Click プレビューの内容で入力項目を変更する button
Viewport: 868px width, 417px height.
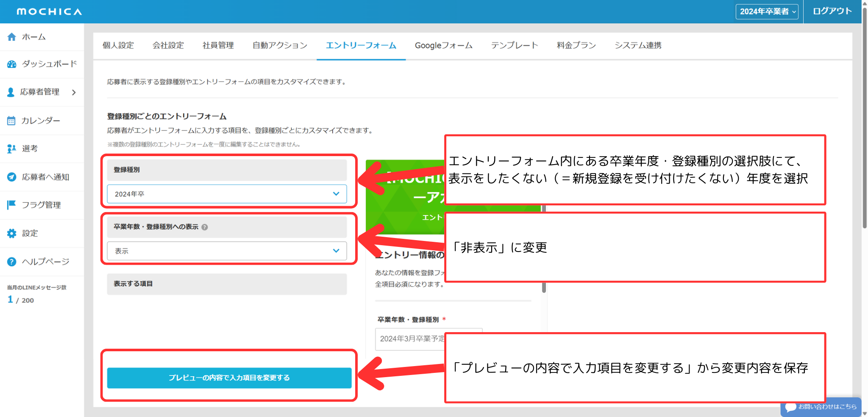pyautogui.click(x=229, y=378)
